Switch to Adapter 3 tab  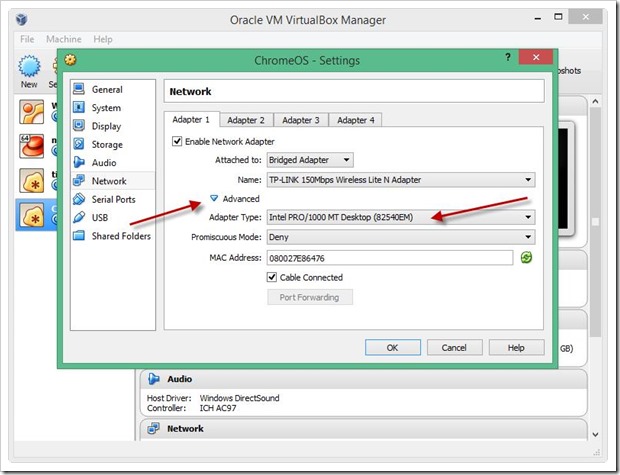pos(301,120)
